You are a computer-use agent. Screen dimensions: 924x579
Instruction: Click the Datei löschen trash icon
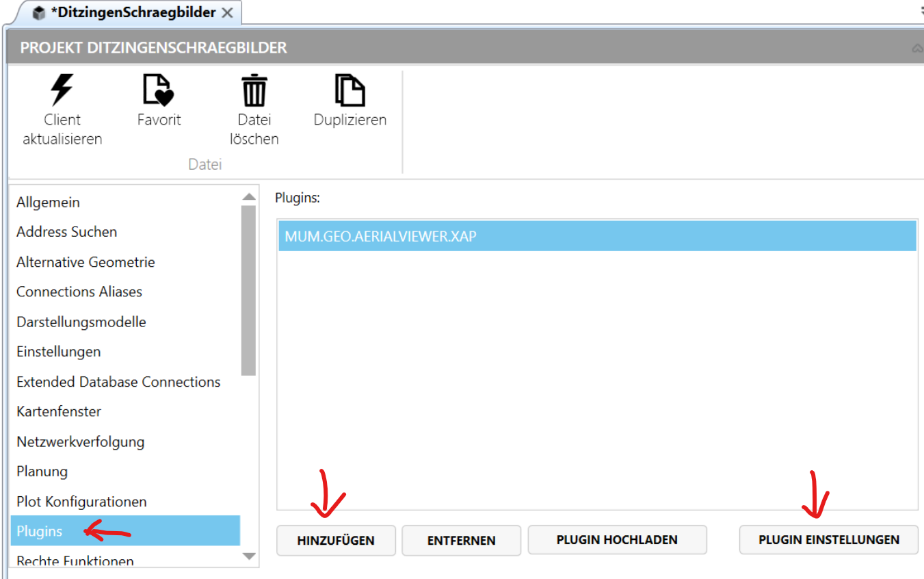tap(254, 91)
